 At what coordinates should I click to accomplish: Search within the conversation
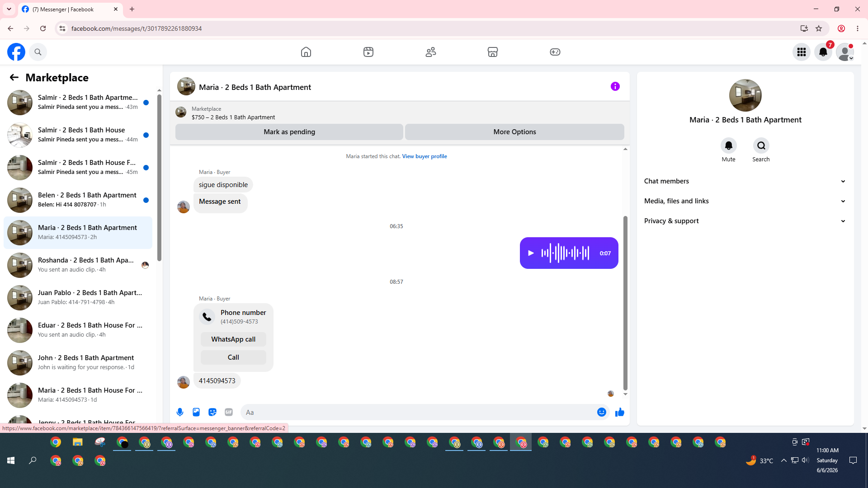coord(761,145)
